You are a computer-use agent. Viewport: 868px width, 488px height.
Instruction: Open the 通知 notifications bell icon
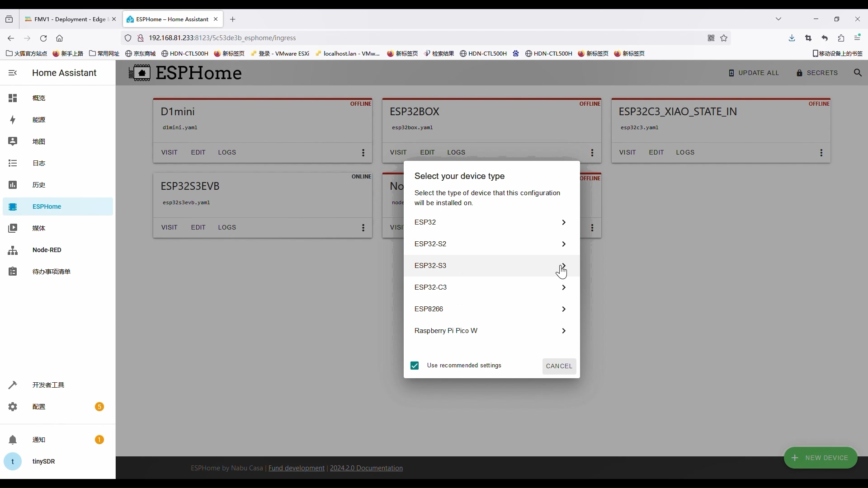[x=13, y=440]
